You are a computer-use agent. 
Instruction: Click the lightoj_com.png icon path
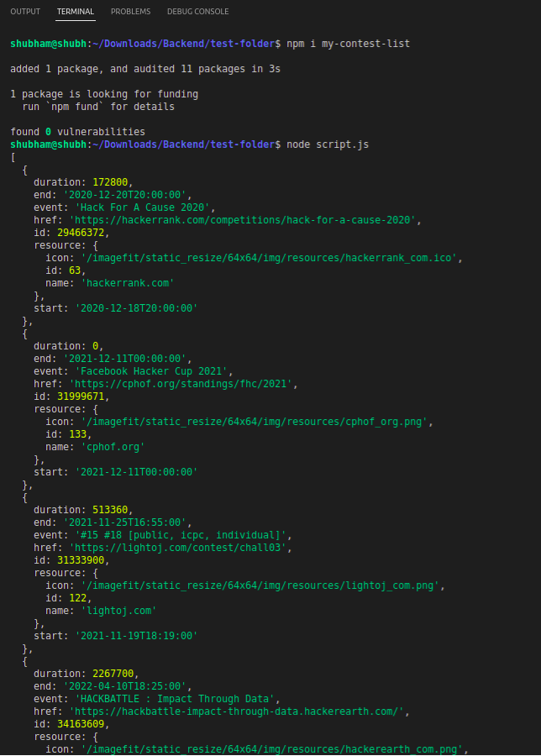click(x=260, y=585)
